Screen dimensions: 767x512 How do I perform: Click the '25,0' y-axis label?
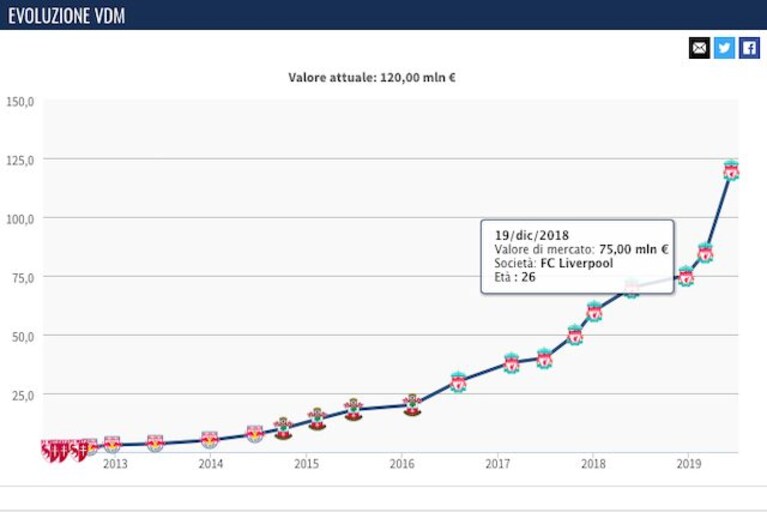tap(23, 395)
